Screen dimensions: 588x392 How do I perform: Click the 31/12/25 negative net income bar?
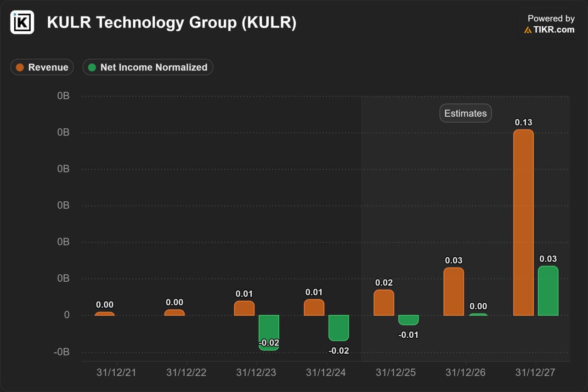(x=408, y=320)
